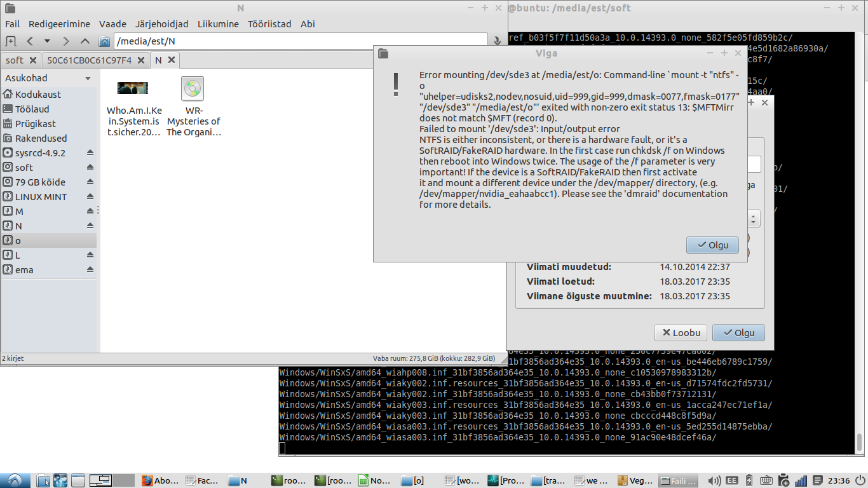868x488 pixels.
Task: Open the network indicator in the tray
Action: point(801,480)
